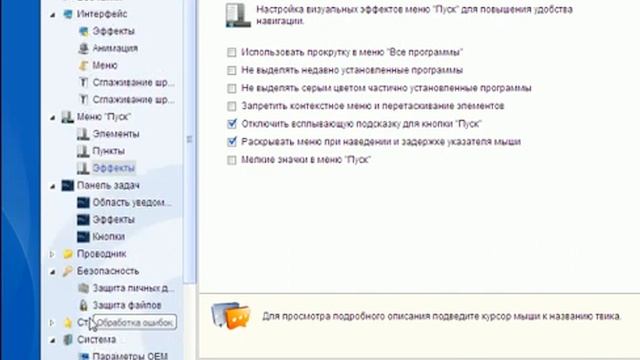Click hint "Для просмотра подробного описания"

[441, 316]
